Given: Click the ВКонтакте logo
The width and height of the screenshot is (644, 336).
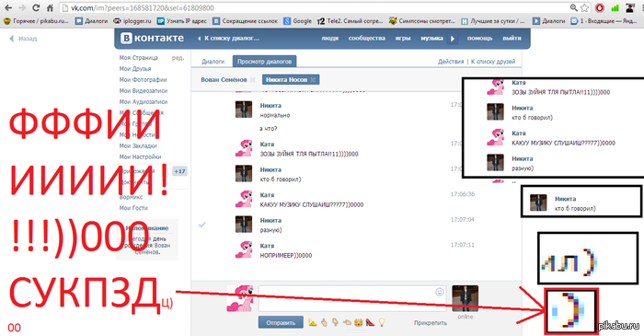Looking at the screenshot, I should click(x=153, y=38).
